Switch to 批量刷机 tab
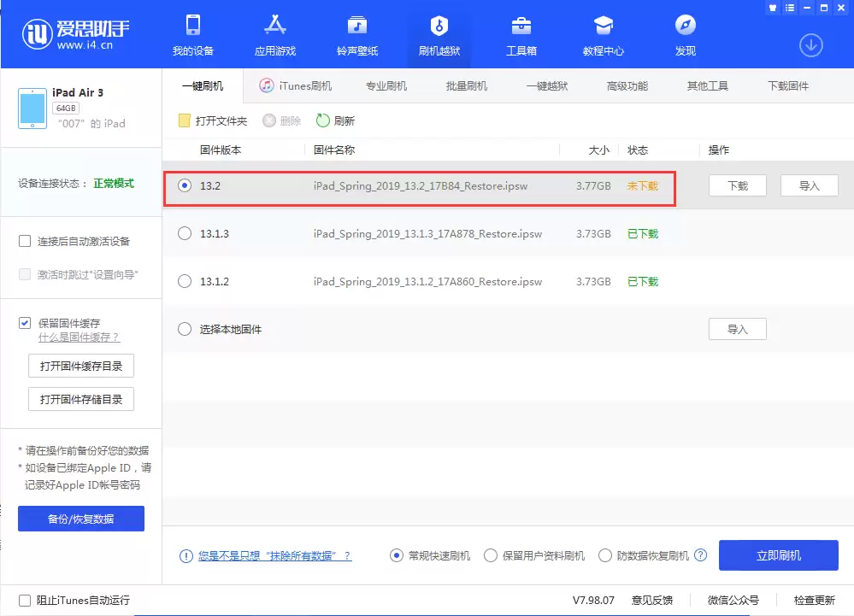 click(467, 86)
